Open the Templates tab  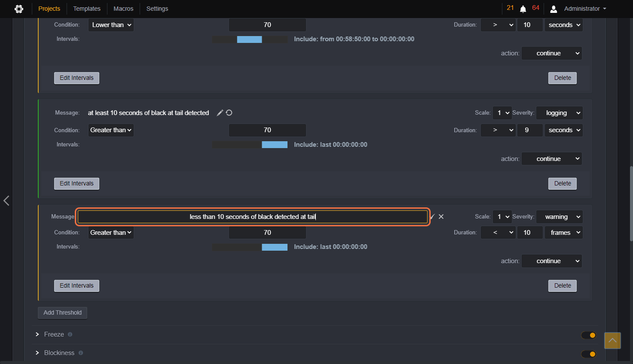pyautogui.click(x=87, y=9)
